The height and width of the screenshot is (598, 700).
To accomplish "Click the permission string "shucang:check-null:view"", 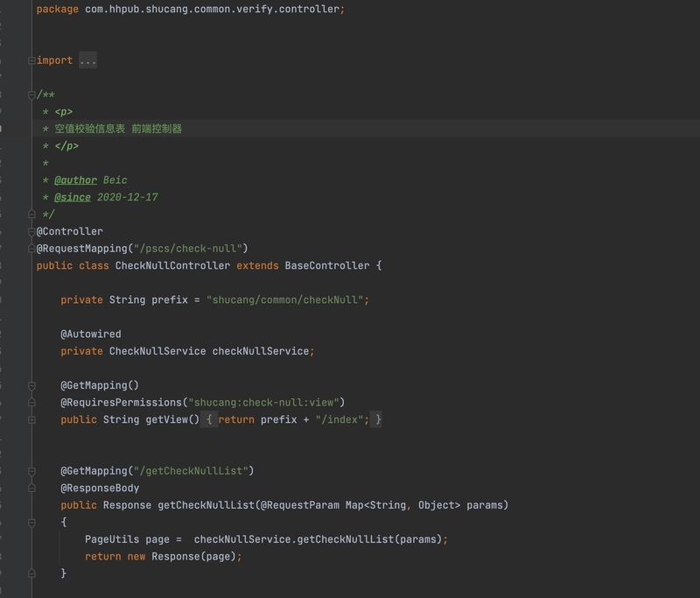I will click(x=263, y=403).
